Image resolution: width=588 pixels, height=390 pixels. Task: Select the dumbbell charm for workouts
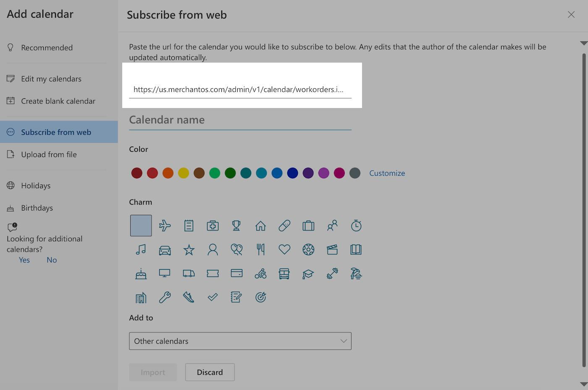tap(332, 273)
